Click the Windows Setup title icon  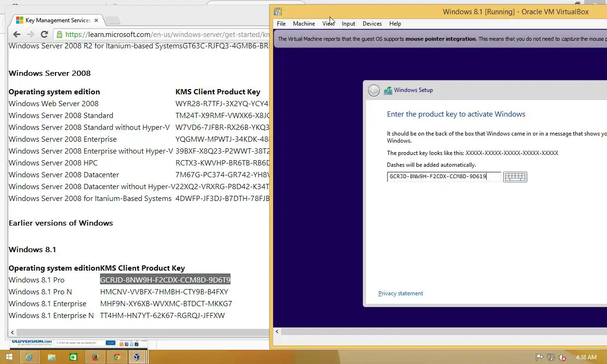point(388,90)
